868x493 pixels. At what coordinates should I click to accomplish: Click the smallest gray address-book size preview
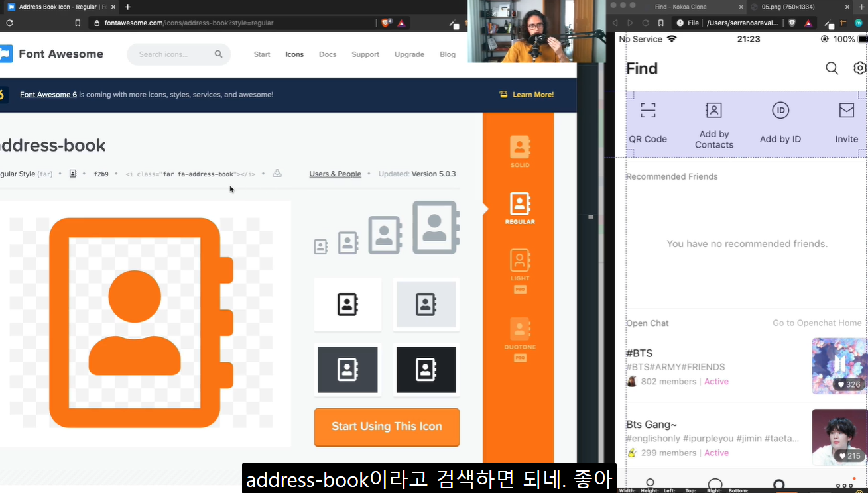(x=321, y=246)
